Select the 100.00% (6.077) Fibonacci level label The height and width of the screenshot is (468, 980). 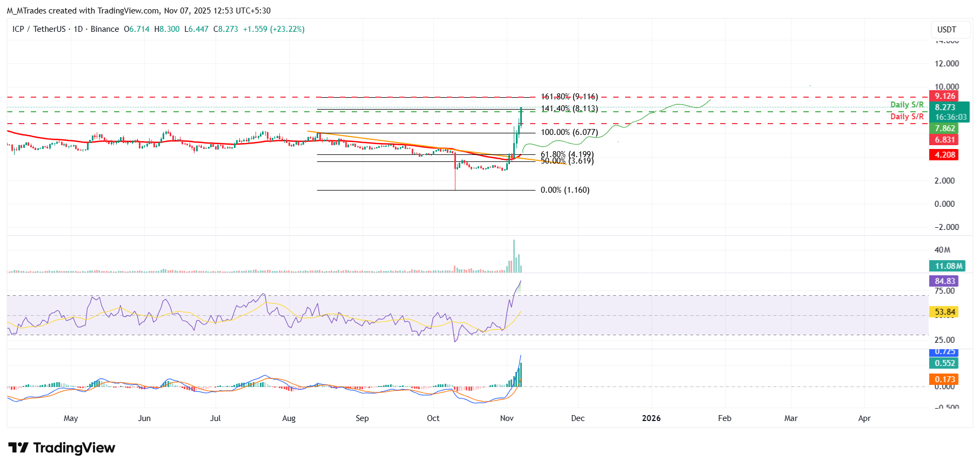569,132
